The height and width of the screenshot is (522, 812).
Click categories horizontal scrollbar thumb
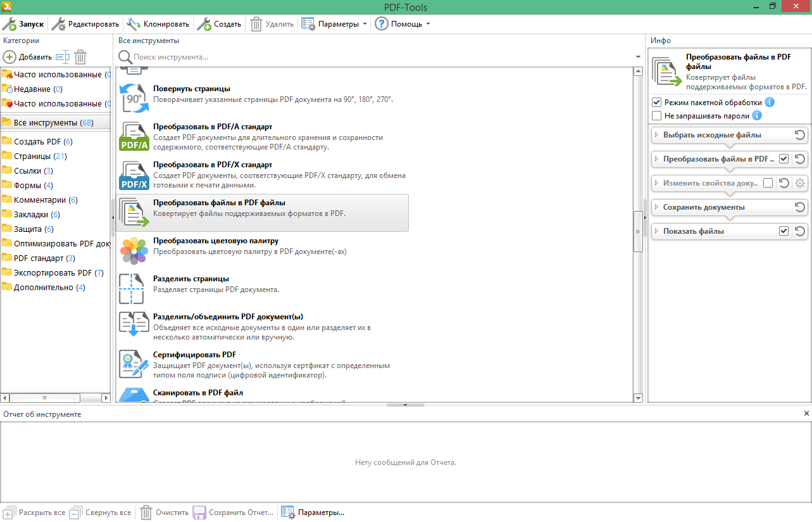pos(45,398)
